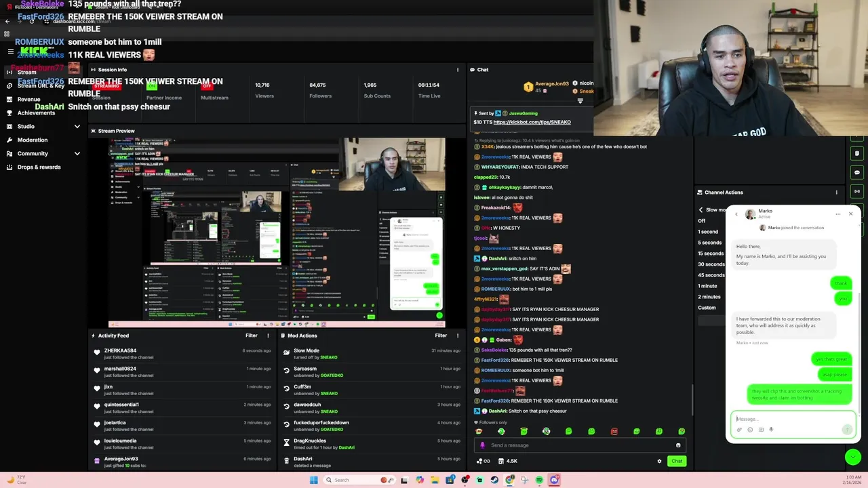The width and height of the screenshot is (868, 488).
Task: Open chat settings gear icon
Action: (x=659, y=461)
